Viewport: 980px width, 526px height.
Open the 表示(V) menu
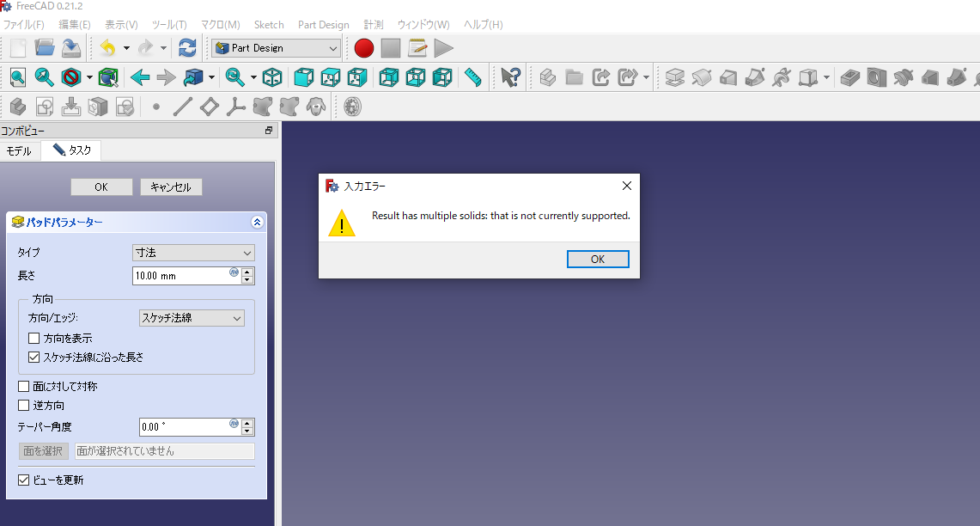tap(121, 24)
